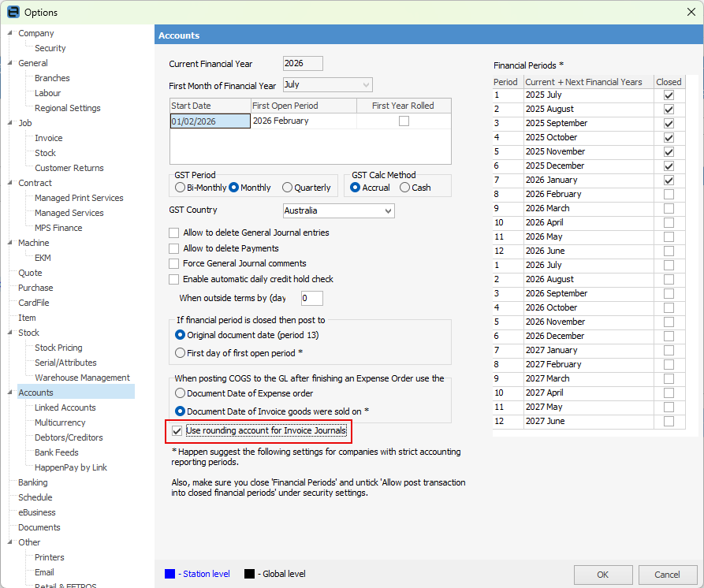Select Warehouse Management in tree
Screen dimensions: 704x588
[82, 378]
